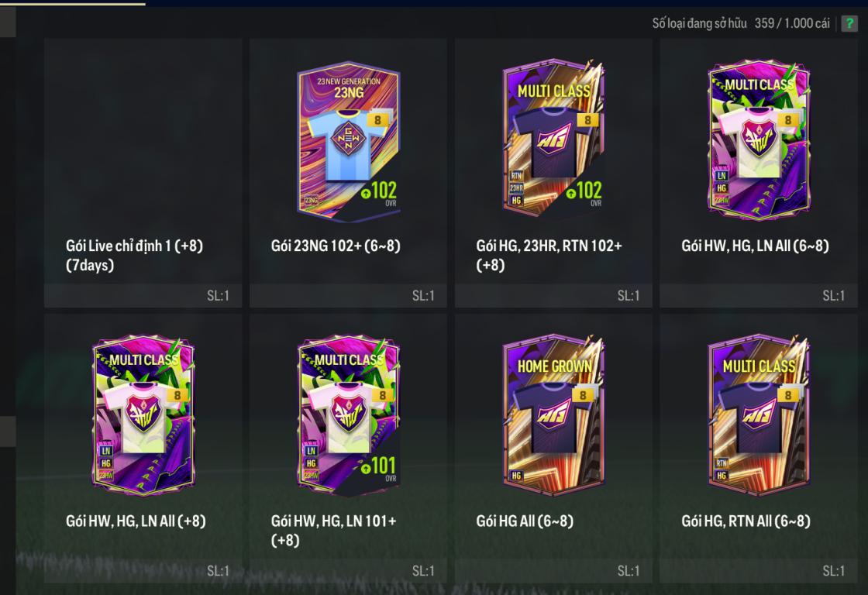Select the 23NG New Generation pack card
This screenshot has width=868, height=595.
(x=348, y=141)
